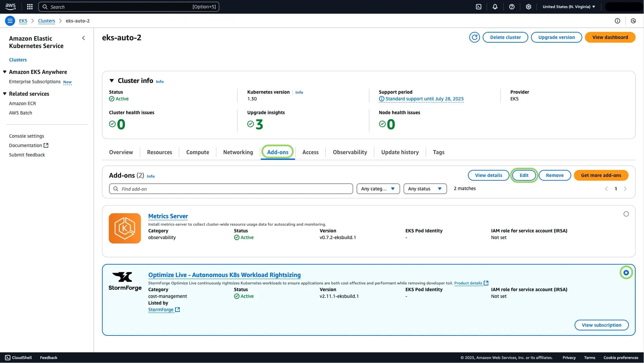
Task: Click the search magnifier in Find add-on
Action: pos(116,189)
